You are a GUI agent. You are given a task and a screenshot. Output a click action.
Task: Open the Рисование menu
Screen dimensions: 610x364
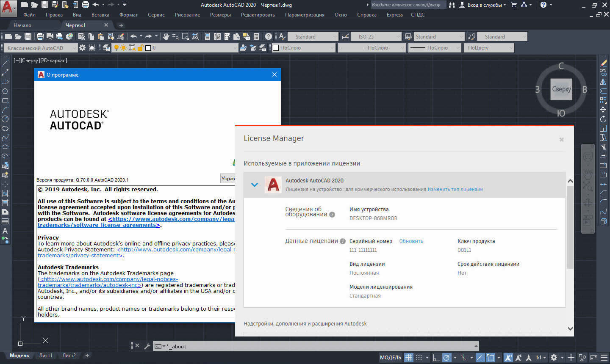[187, 14]
